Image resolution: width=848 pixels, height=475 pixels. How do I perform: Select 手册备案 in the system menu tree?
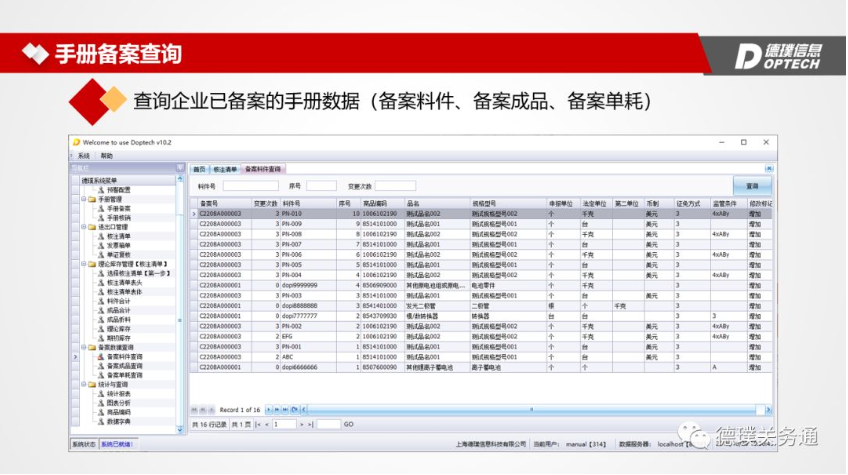[119, 208]
